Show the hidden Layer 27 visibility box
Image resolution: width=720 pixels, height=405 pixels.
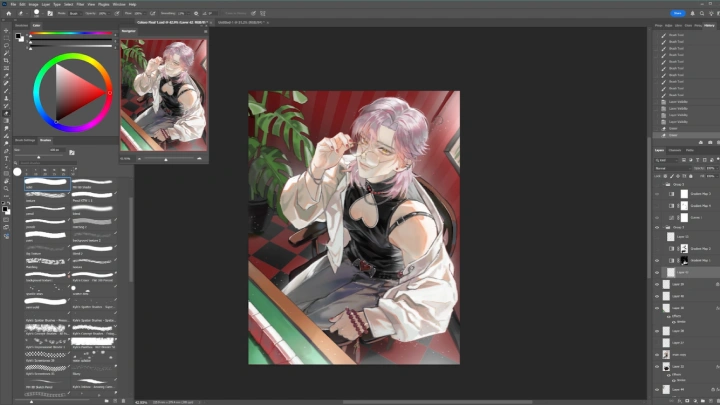[657, 343]
